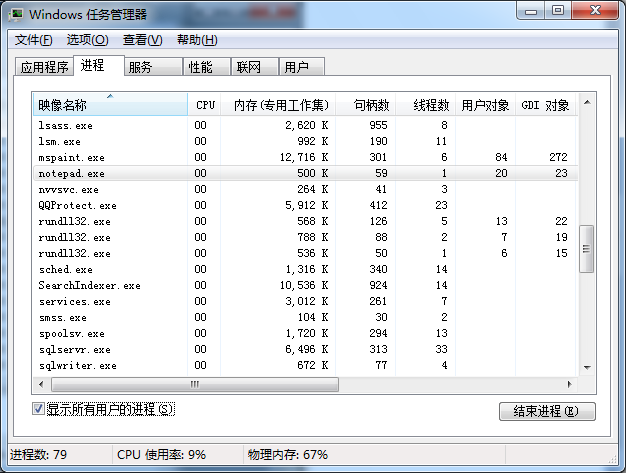Screen dimensions: 626x473
Task: Sort by 内存(专用工作集) column header
Action: click(x=278, y=105)
